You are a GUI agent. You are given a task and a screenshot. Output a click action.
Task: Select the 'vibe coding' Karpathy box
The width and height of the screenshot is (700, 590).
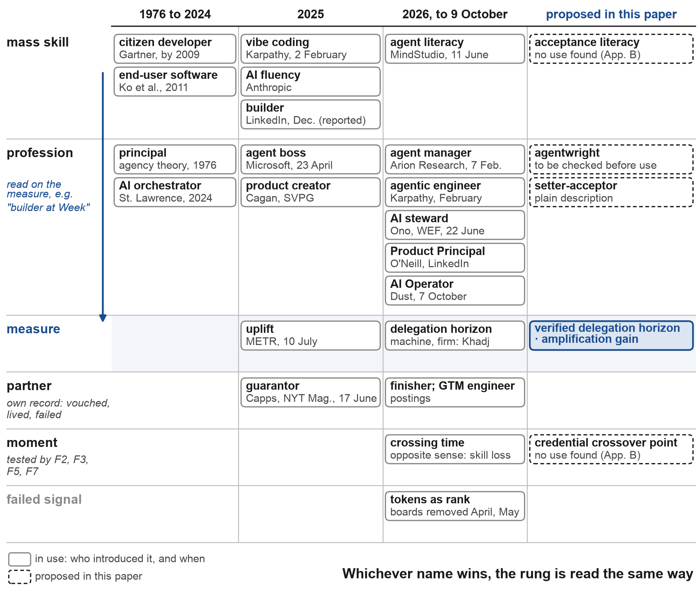(310, 49)
